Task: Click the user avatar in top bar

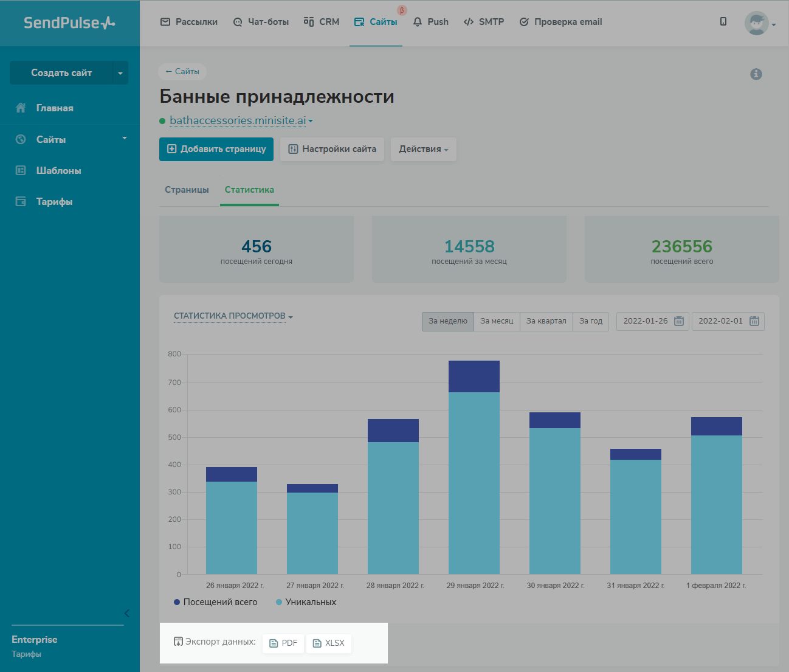Action: pos(756,23)
